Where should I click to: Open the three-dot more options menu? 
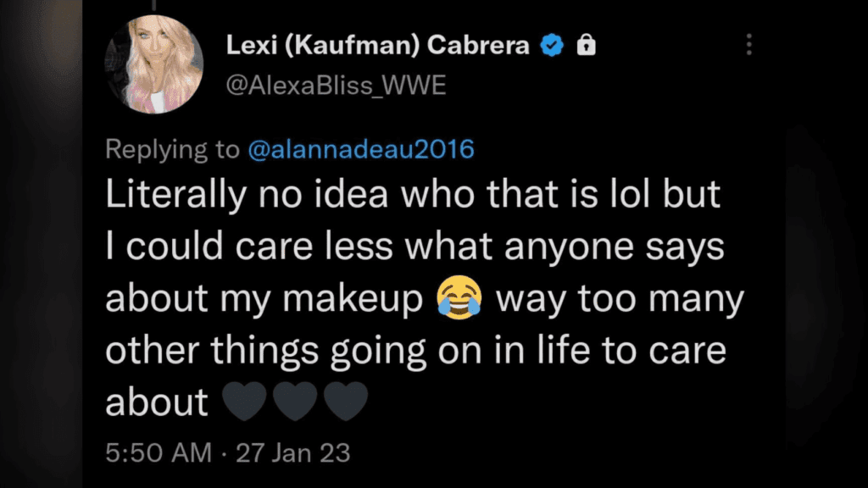[x=749, y=45]
